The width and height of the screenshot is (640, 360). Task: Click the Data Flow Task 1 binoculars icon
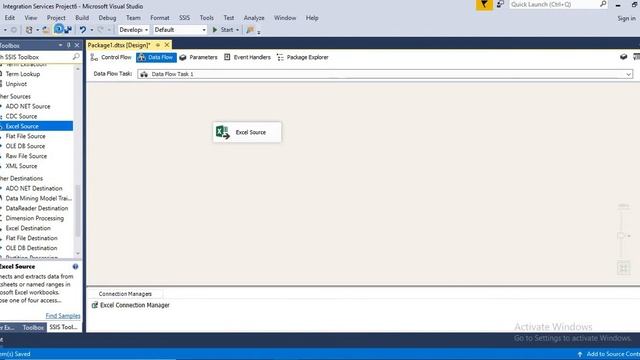point(144,74)
